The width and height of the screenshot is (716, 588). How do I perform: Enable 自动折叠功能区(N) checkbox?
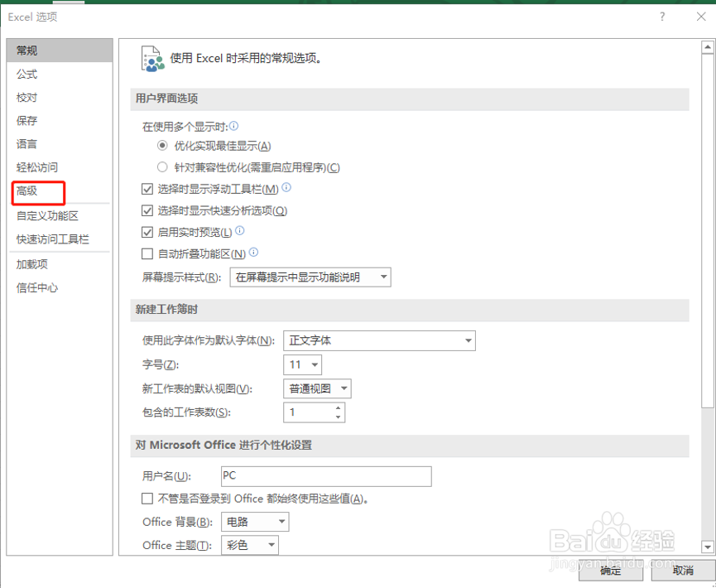click(147, 253)
